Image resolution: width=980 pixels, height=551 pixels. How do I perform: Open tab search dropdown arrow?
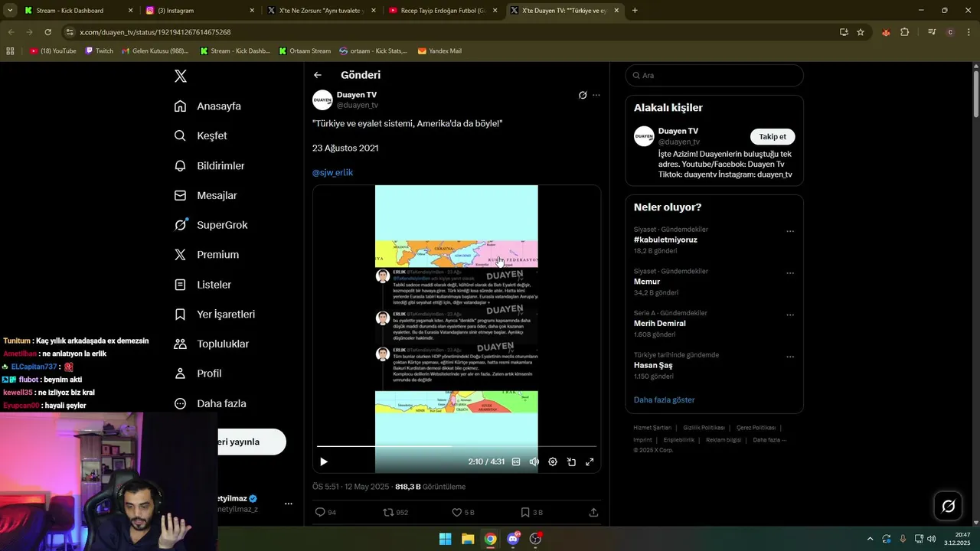8,11
